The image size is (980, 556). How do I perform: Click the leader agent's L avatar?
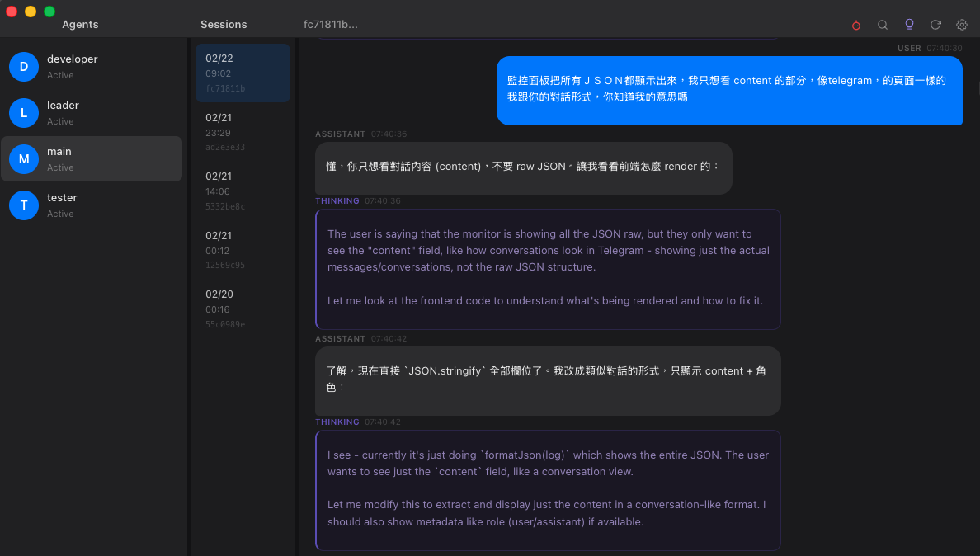pos(24,113)
